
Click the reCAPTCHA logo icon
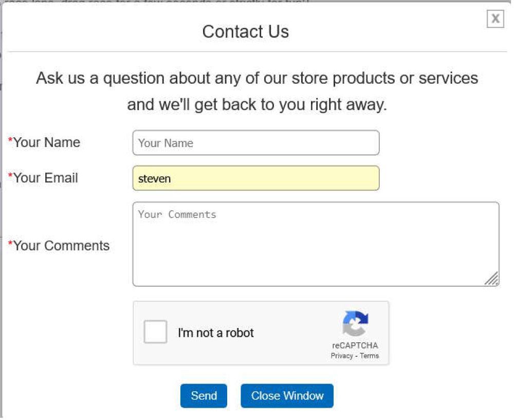[x=355, y=324]
